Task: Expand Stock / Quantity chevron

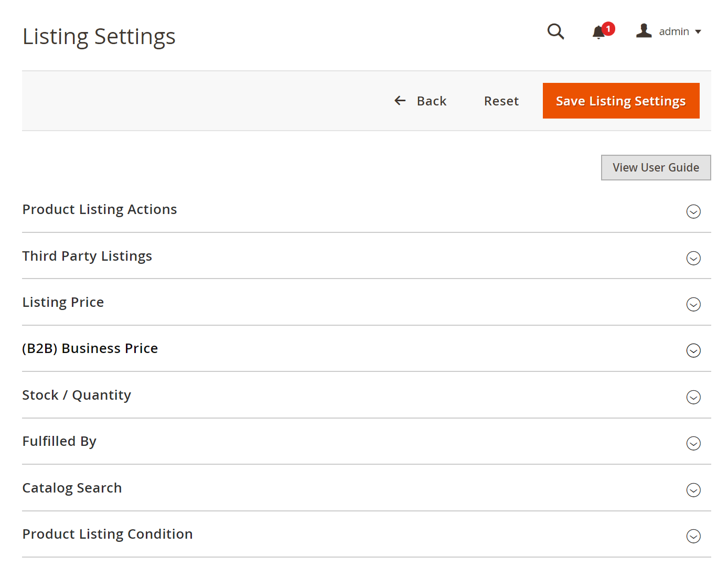Action: coord(693,397)
